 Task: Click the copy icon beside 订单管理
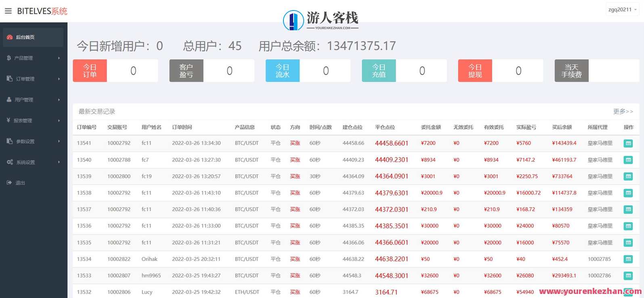[10, 79]
